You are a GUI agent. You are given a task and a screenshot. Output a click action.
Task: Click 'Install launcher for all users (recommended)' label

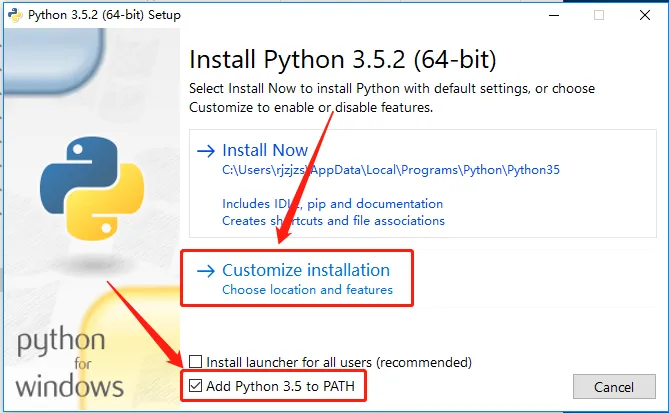pyautogui.click(x=338, y=362)
